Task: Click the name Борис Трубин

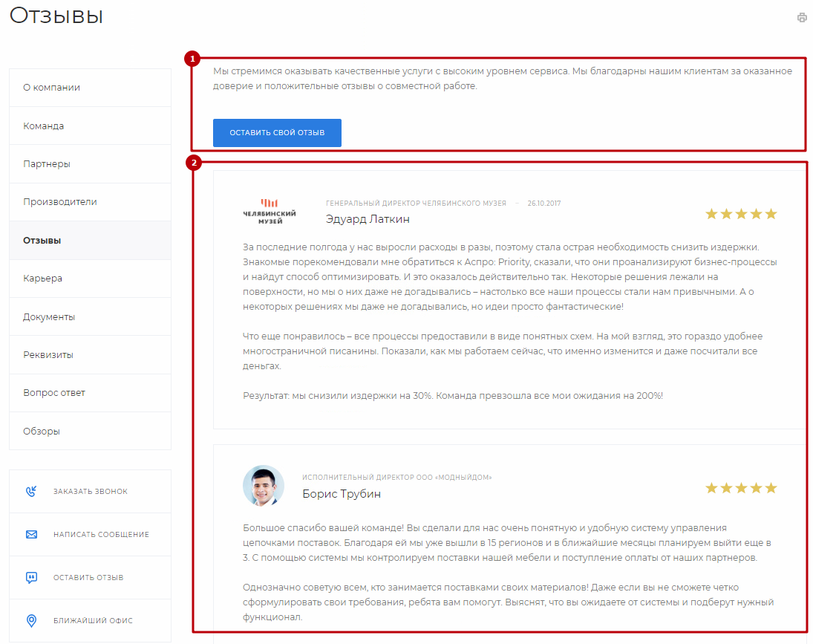Action: coord(342,494)
